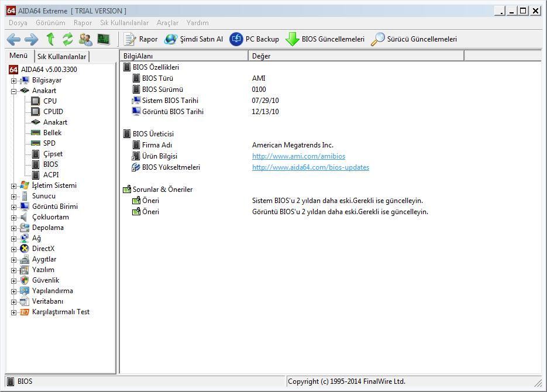Screen dimensions: 547x392
Task: Generate a report via Rapor button
Action: [140, 39]
